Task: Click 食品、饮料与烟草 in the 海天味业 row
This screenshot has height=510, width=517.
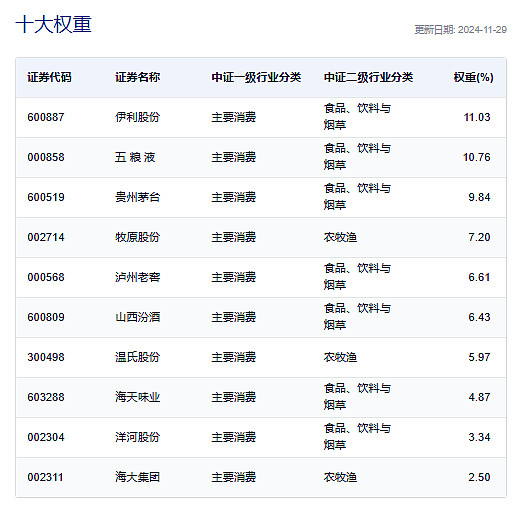Action: pyautogui.click(x=357, y=397)
